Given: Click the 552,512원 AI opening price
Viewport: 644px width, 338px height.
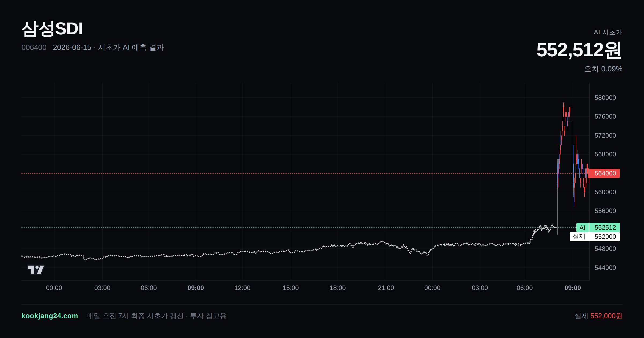Looking at the screenshot, I should (579, 50).
